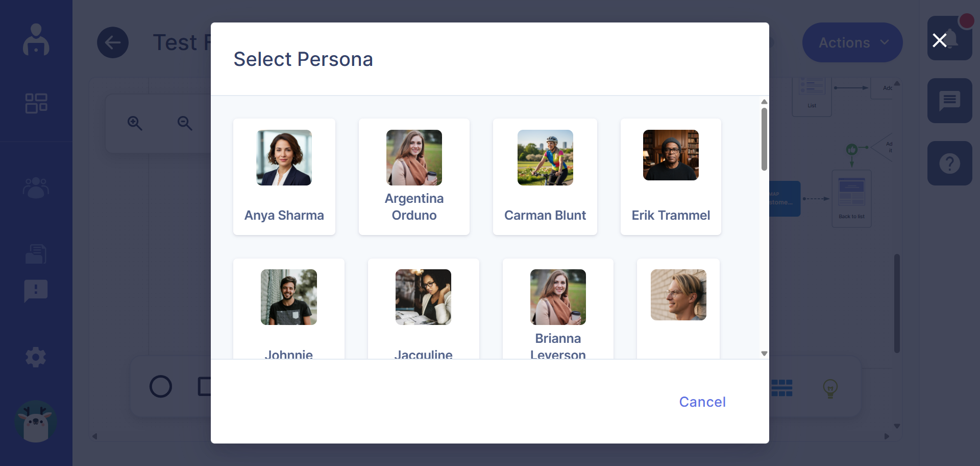Open the chat messages panel icon
The image size is (980, 466).
coord(949,101)
